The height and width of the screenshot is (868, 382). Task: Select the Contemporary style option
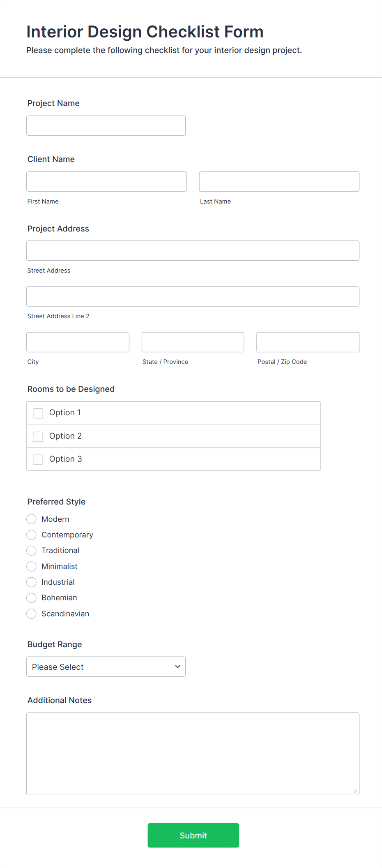point(31,535)
